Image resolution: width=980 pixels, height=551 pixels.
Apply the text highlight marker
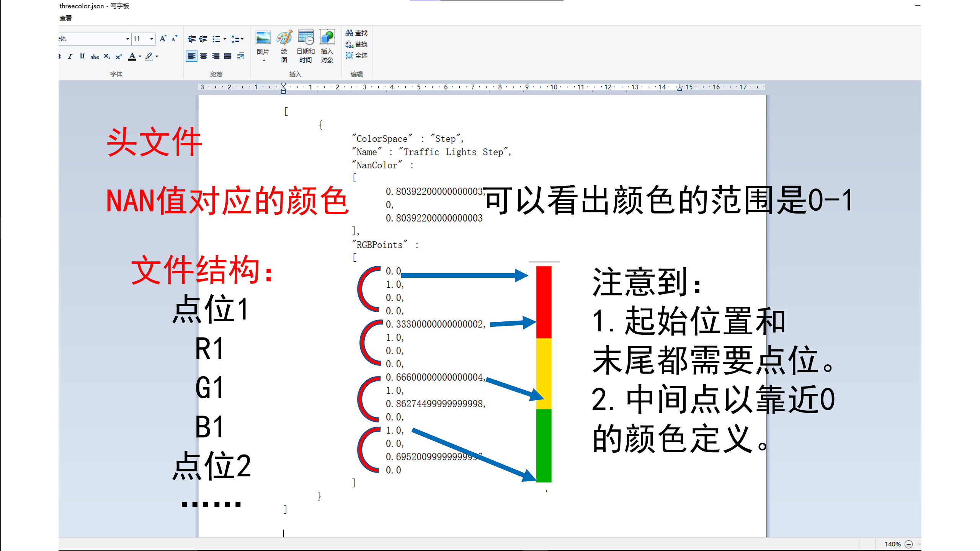[x=149, y=57]
